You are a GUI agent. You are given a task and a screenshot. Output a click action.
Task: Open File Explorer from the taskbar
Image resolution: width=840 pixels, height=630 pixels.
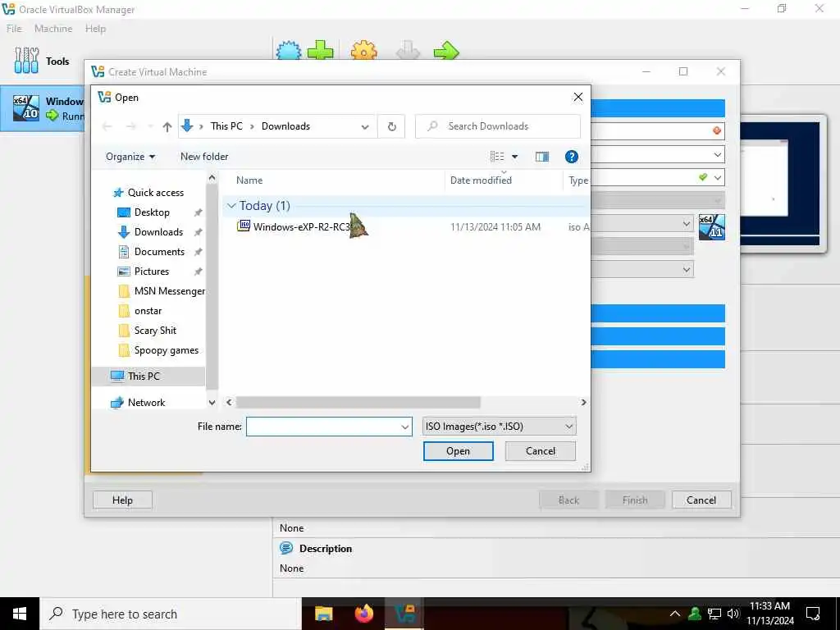323,614
